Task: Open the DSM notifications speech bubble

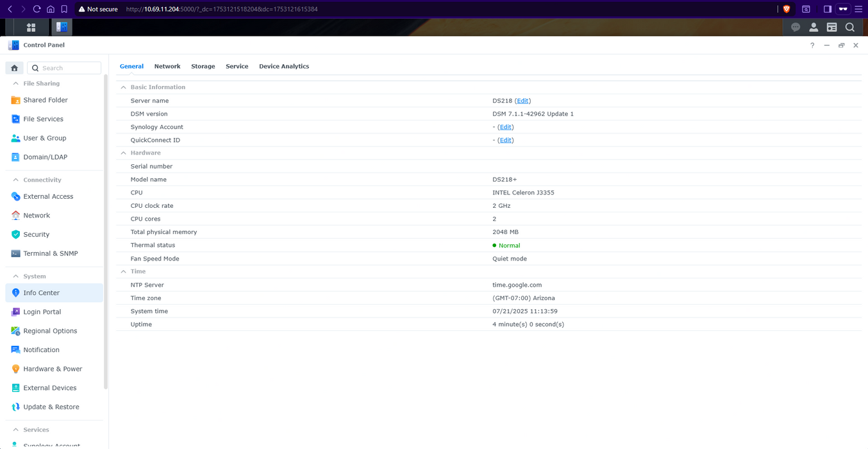Action: [796, 27]
